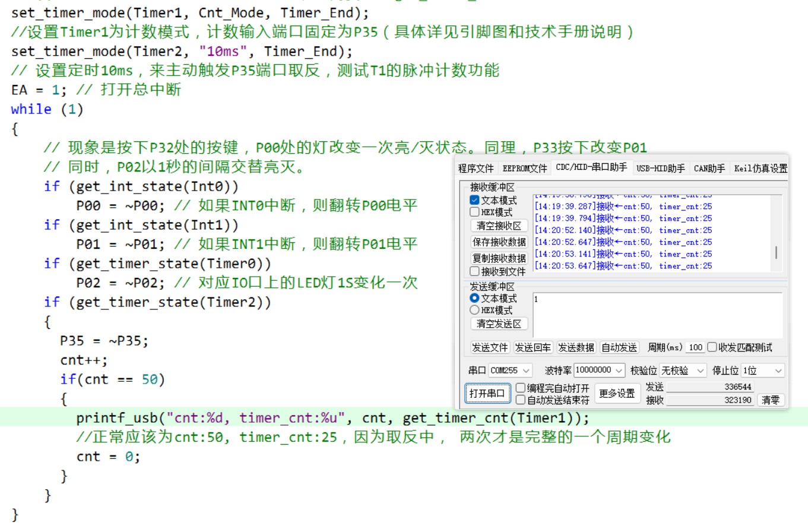Open the 波特率 10000000 dropdown

599,370
